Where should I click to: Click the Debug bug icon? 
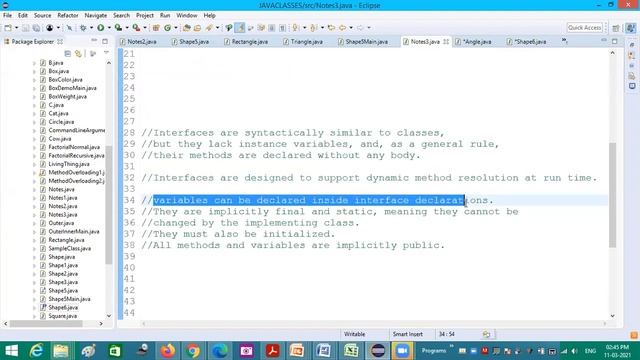[x=83, y=28]
